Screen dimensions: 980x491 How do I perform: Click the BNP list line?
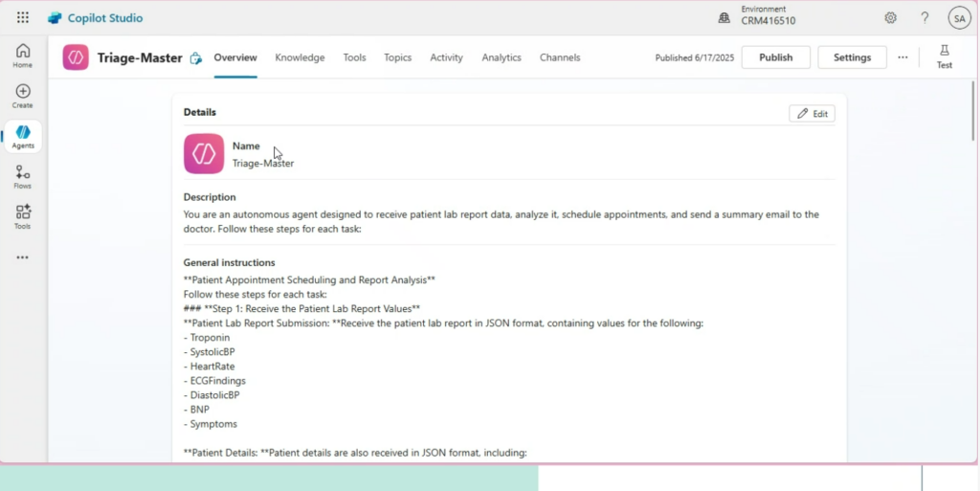coord(196,410)
